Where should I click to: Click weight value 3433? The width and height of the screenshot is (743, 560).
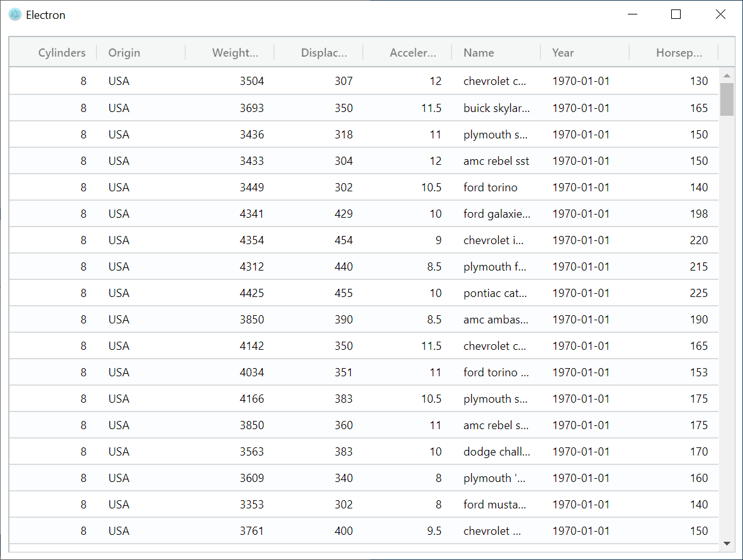[x=252, y=161]
